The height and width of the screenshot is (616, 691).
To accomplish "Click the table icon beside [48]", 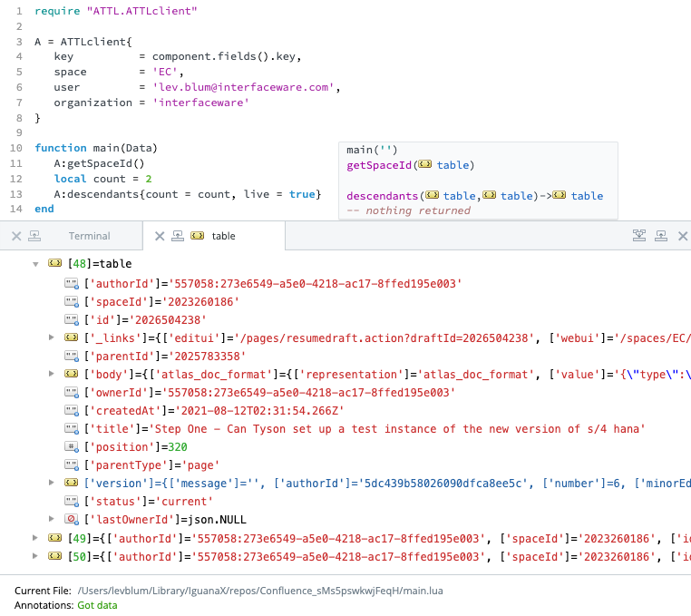I will [x=54, y=264].
